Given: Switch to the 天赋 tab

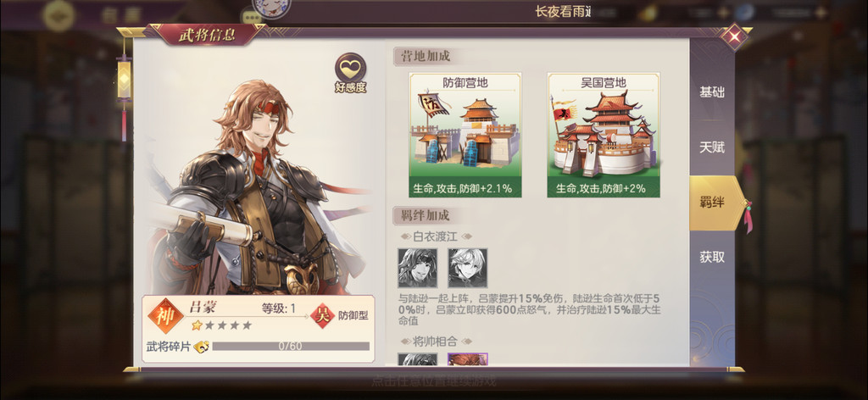Looking at the screenshot, I should pyautogui.click(x=712, y=147).
